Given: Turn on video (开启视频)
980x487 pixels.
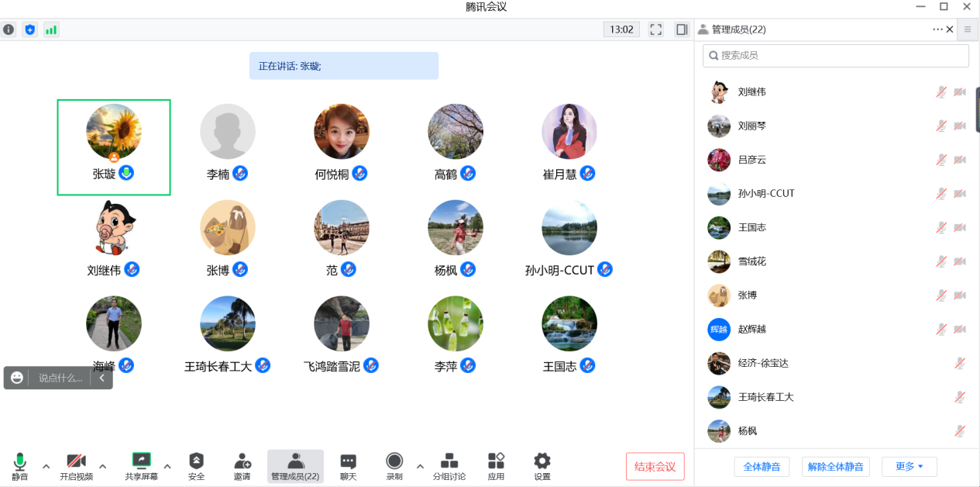Looking at the screenshot, I should [x=76, y=461].
